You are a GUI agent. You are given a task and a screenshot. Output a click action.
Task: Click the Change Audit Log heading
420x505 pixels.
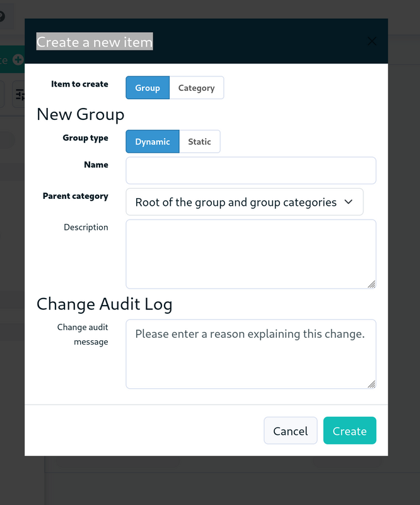(x=104, y=304)
